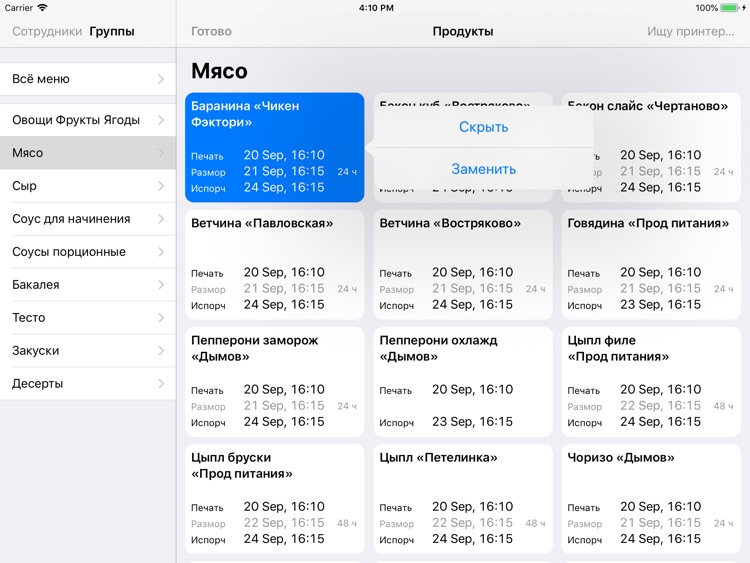Open the Десерты group
This screenshot has height=563, width=750.
[x=88, y=384]
